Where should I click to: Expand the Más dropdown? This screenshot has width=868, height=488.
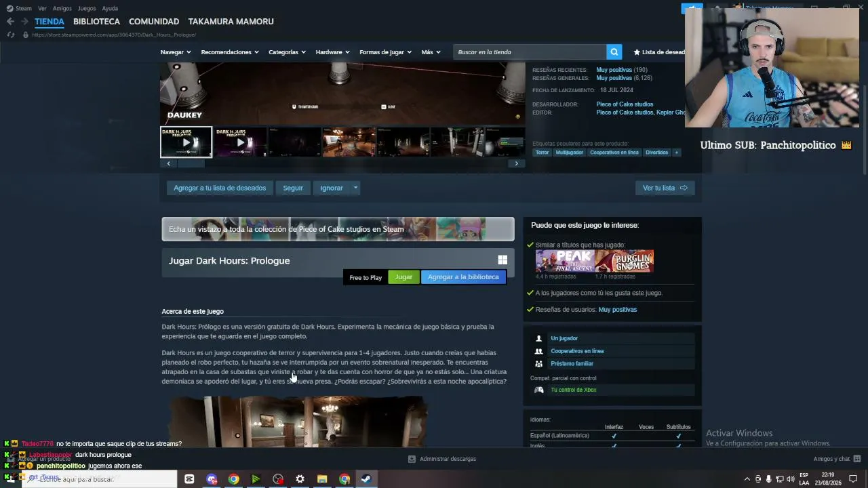[431, 52]
